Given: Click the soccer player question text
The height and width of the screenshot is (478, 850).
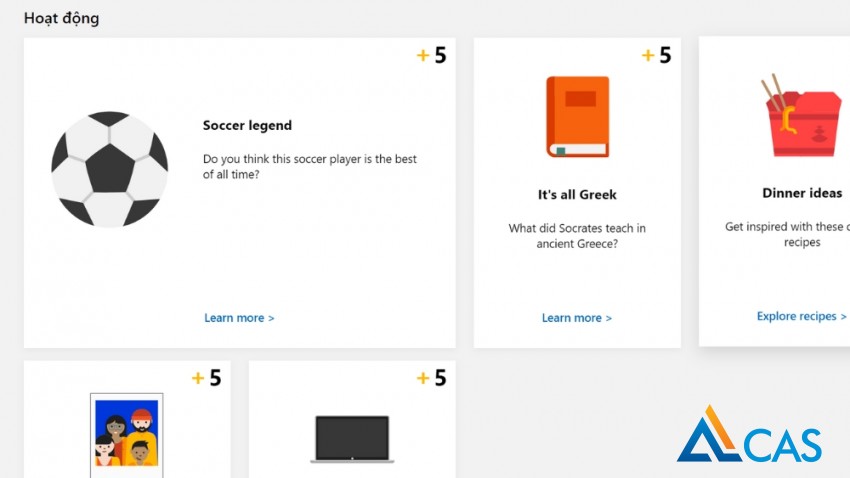Looking at the screenshot, I should [x=309, y=167].
